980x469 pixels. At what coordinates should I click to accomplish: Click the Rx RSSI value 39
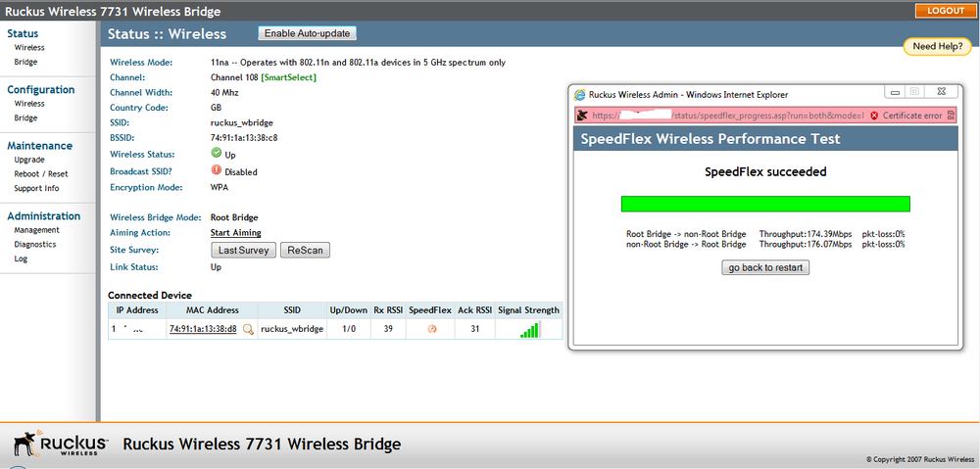(x=388, y=329)
